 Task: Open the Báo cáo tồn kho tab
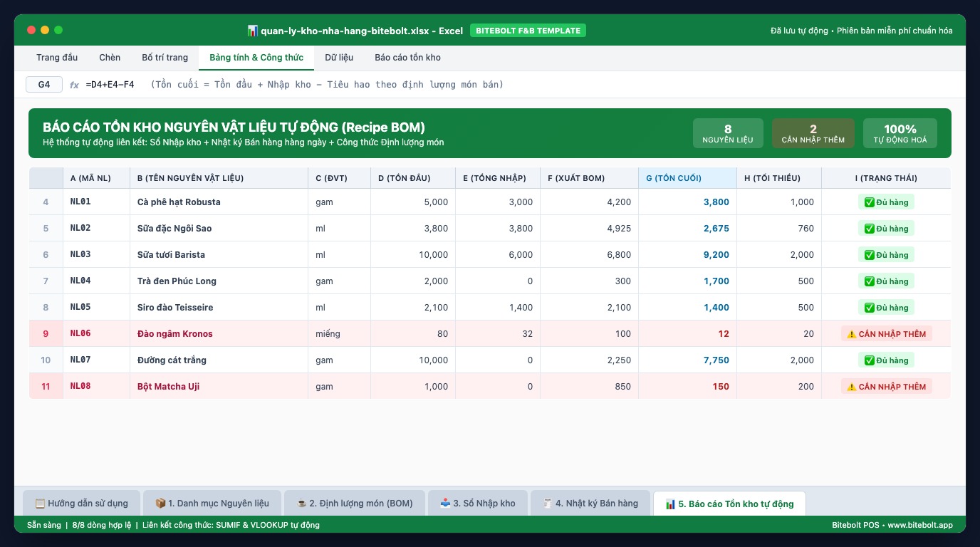pos(407,58)
